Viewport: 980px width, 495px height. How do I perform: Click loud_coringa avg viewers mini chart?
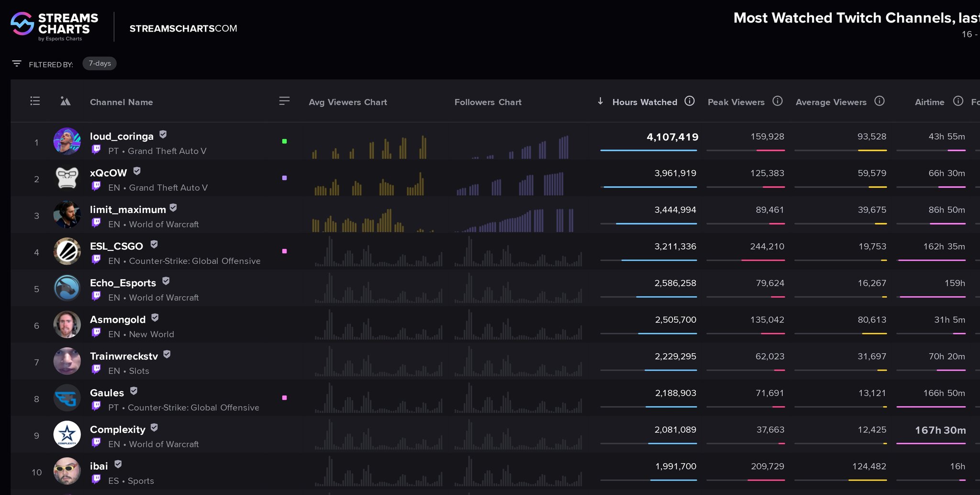pos(369,146)
